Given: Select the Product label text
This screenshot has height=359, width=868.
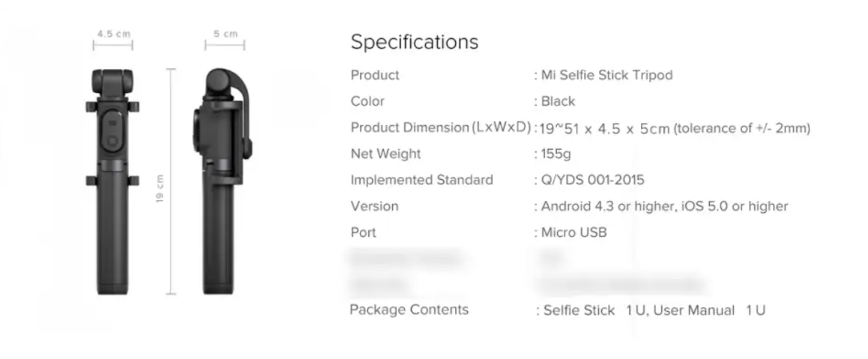Looking at the screenshot, I should 375,75.
